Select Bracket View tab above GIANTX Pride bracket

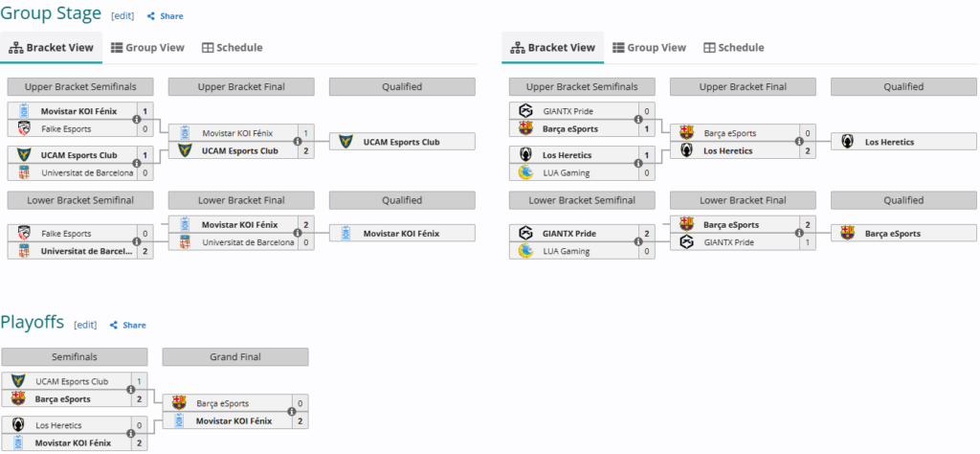[x=552, y=47]
